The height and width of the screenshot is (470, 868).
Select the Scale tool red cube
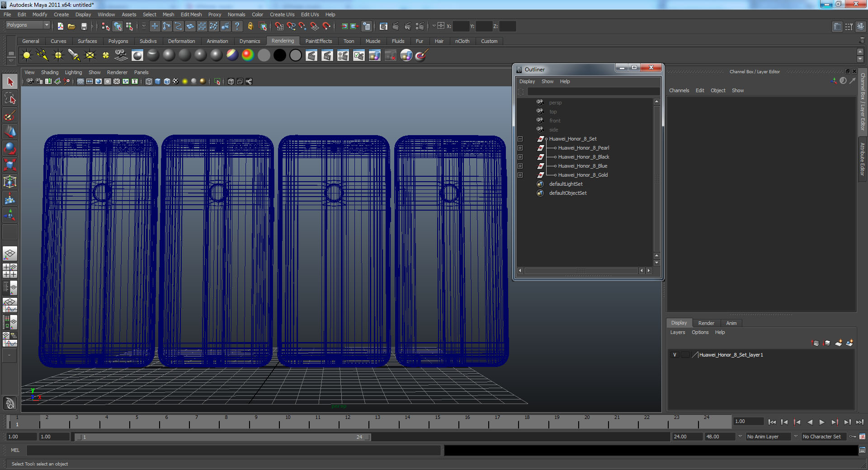pos(10,165)
